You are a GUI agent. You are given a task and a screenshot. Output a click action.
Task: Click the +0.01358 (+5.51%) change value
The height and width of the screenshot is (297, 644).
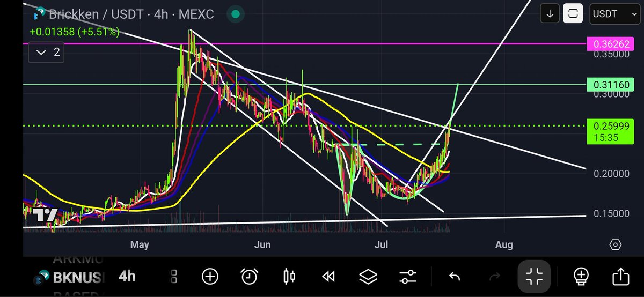[74, 32]
